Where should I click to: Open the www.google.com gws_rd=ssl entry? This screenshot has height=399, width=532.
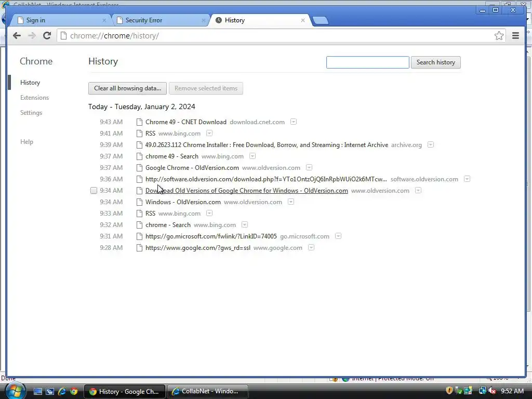point(198,248)
